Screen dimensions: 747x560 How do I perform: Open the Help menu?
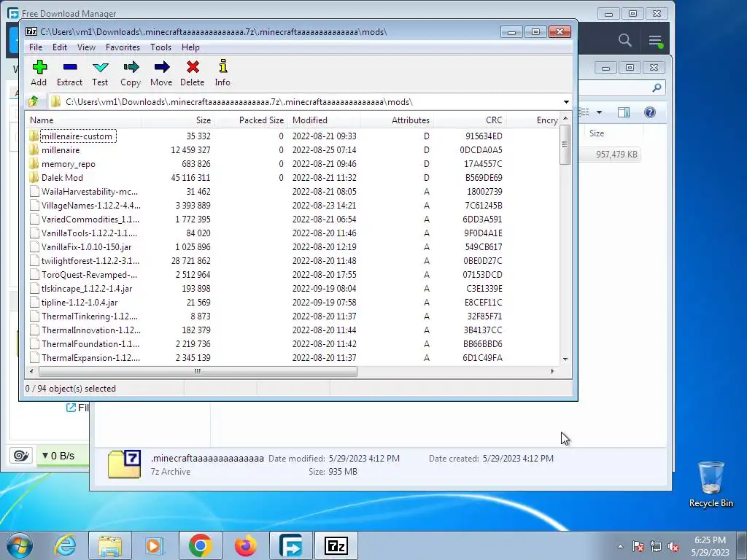190,47
